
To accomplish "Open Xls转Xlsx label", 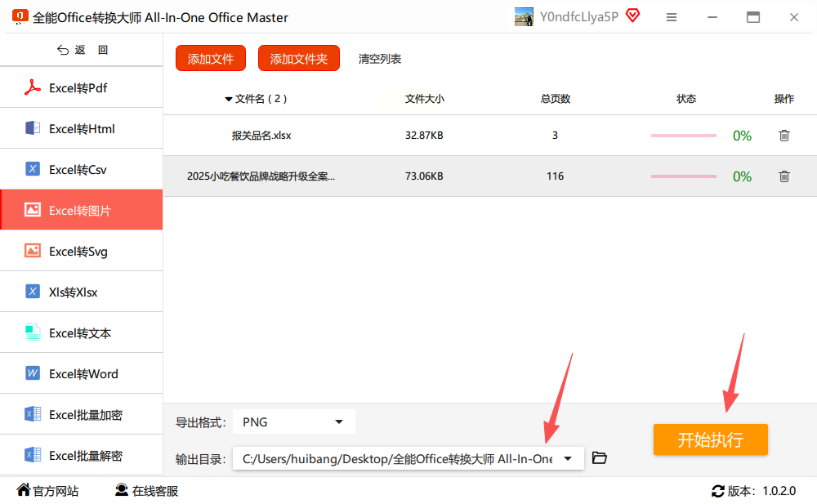I will [x=73, y=292].
